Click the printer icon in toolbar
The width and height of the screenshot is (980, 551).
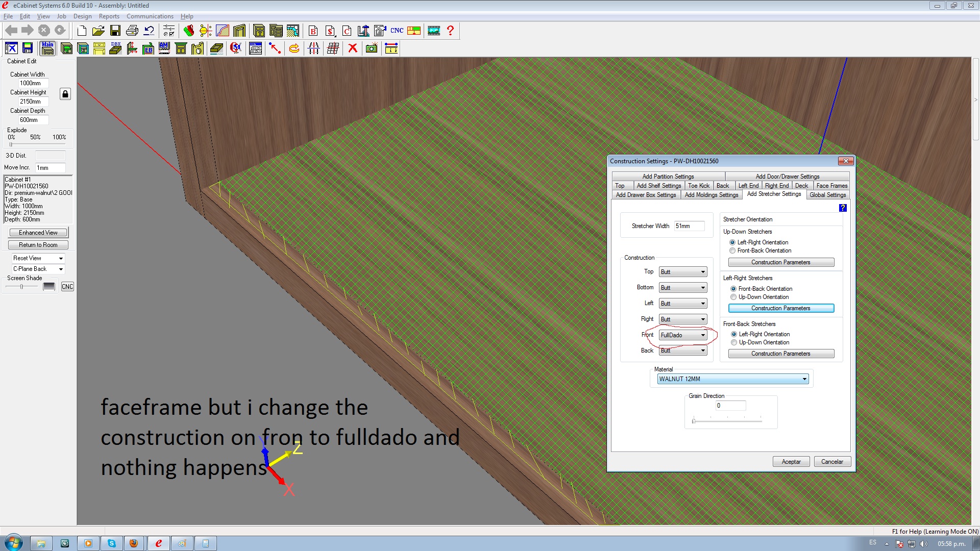(x=132, y=31)
